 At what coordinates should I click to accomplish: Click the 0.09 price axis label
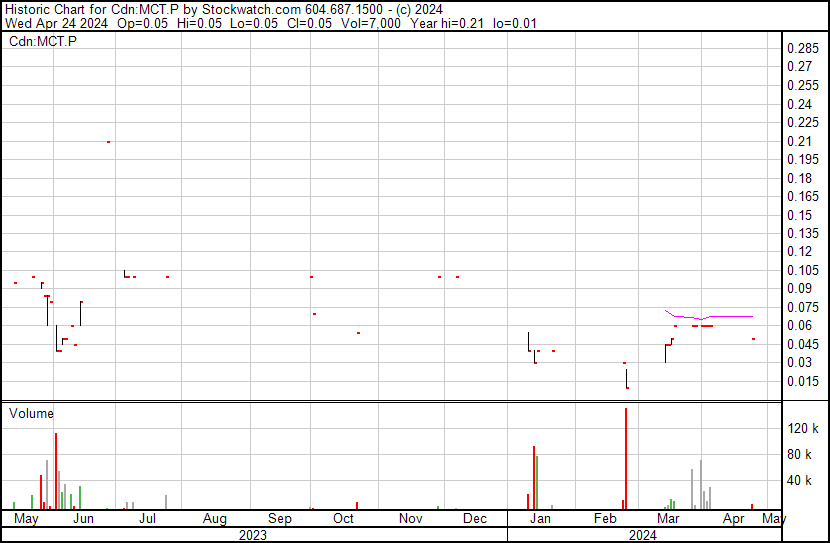(799, 288)
